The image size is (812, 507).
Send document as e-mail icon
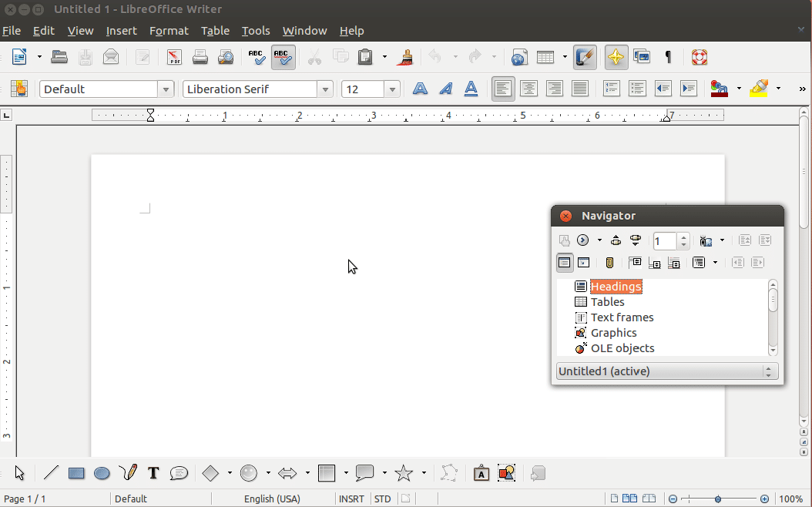111,56
